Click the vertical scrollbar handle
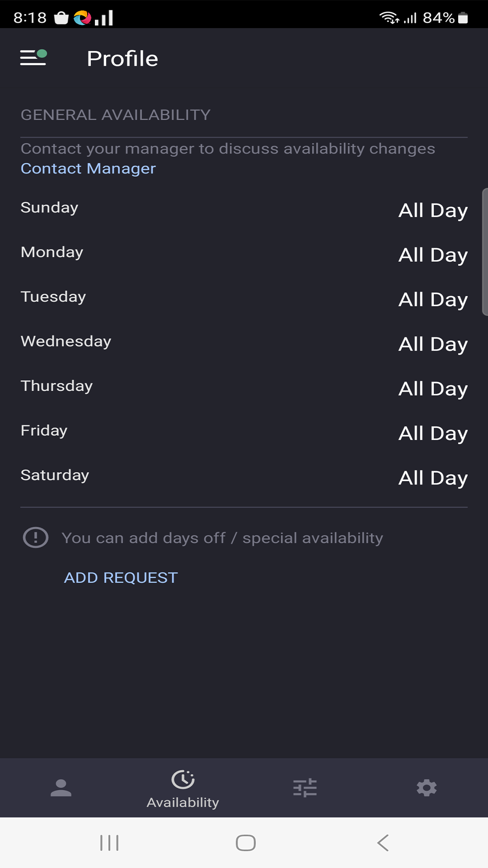Viewport: 488px width, 868px height. (485, 252)
